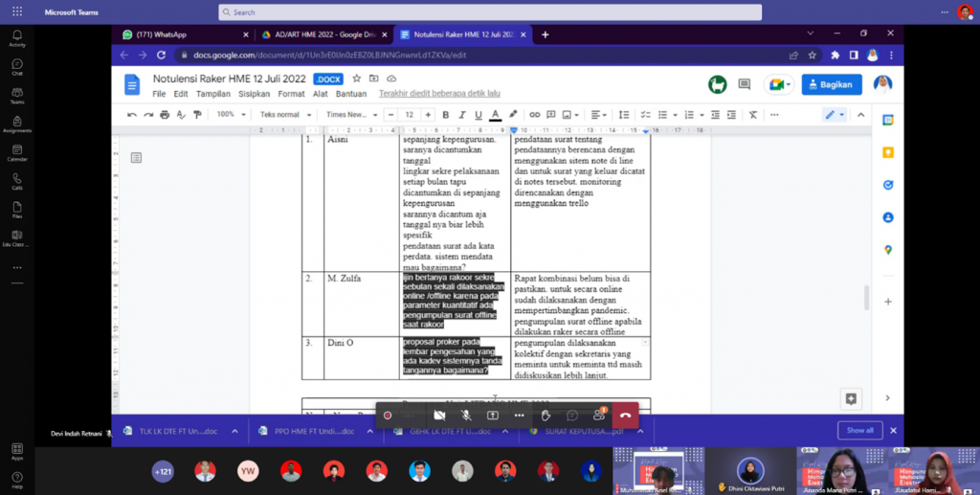Open the Format menu
980x495 pixels.
(291, 94)
